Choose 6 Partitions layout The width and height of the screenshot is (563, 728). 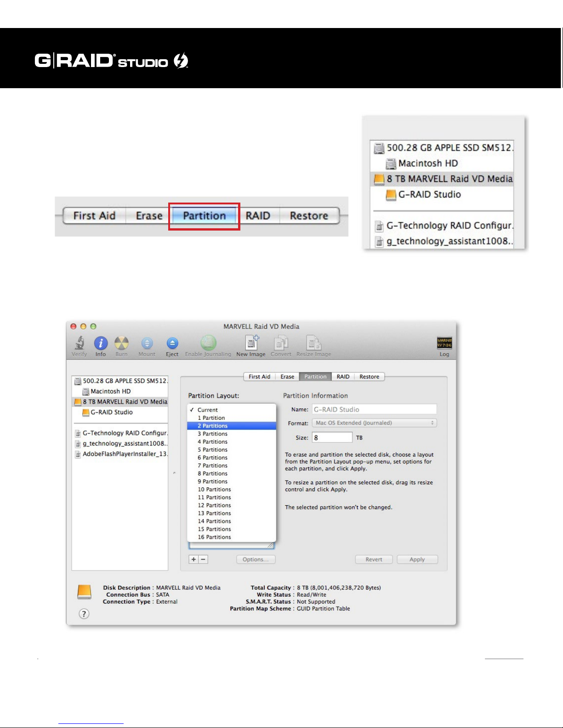[x=232, y=457]
